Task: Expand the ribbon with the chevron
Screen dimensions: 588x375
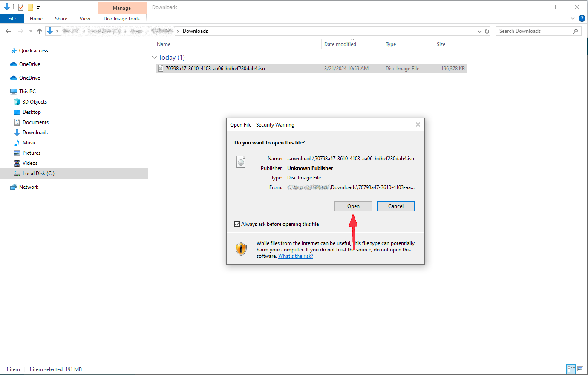Action: 572,19
